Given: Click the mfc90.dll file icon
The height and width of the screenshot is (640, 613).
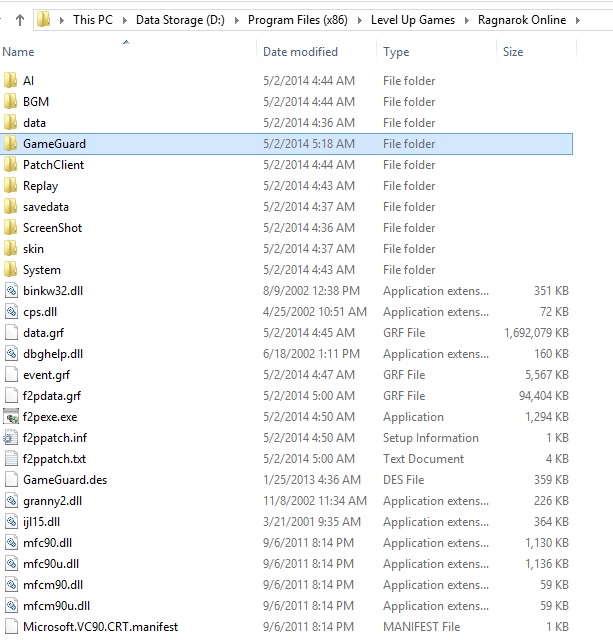Looking at the screenshot, I should 11,543.
